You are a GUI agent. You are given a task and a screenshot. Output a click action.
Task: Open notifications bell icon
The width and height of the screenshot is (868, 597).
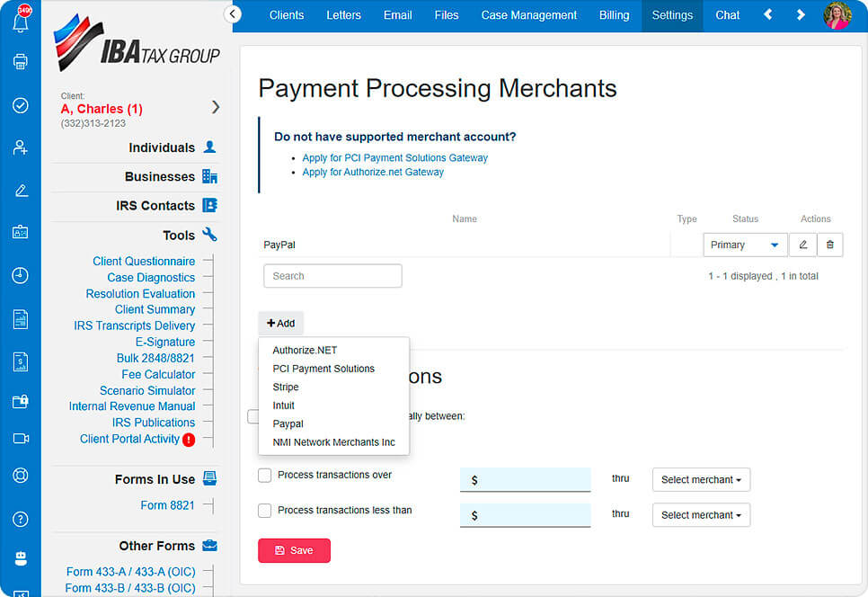pyautogui.click(x=21, y=21)
